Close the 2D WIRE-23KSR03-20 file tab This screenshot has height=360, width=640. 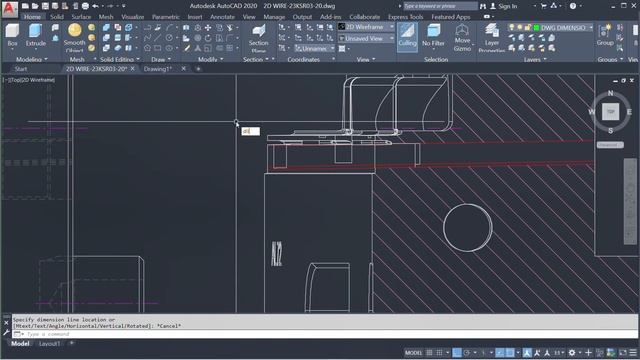pyautogui.click(x=133, y=69)
